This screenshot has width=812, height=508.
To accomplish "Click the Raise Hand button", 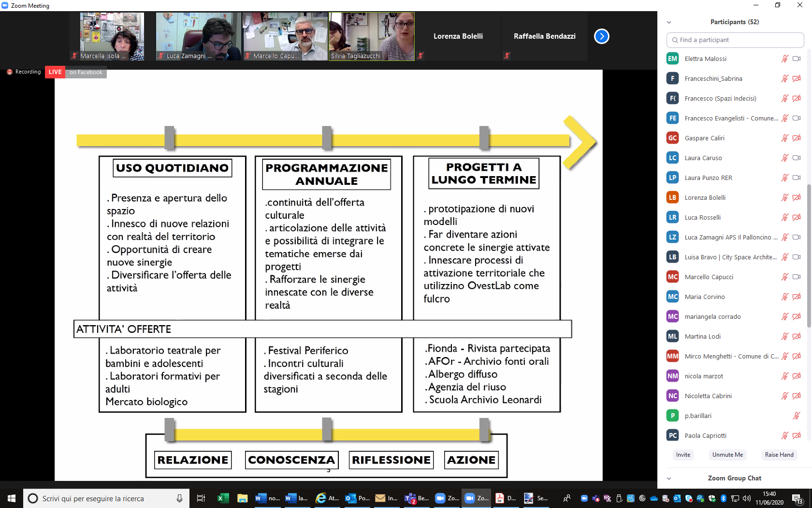I will click(779, 455).
